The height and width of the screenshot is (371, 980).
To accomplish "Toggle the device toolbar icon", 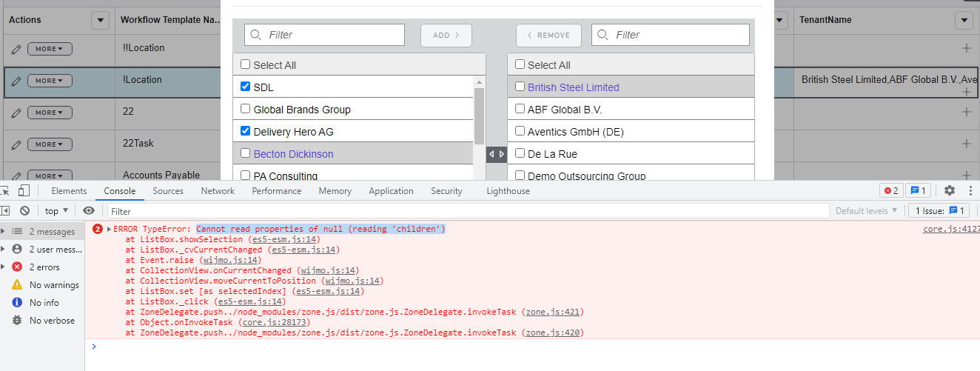I will (24, 191).
